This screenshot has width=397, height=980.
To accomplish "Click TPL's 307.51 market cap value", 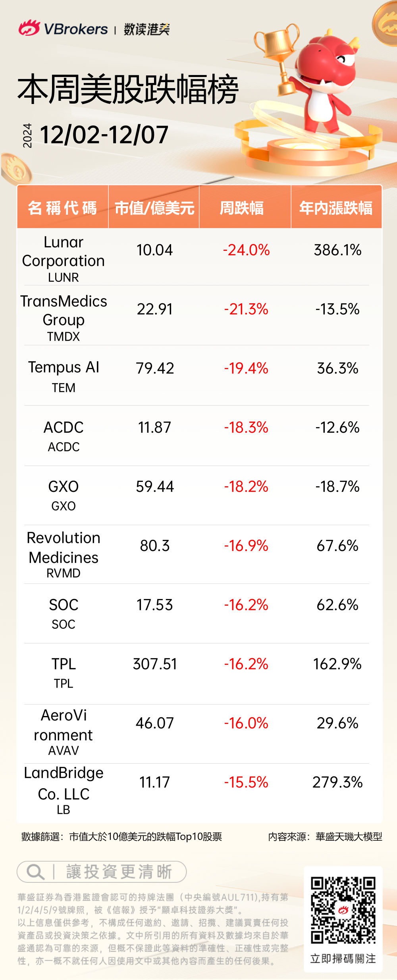I will pos(155,664).
